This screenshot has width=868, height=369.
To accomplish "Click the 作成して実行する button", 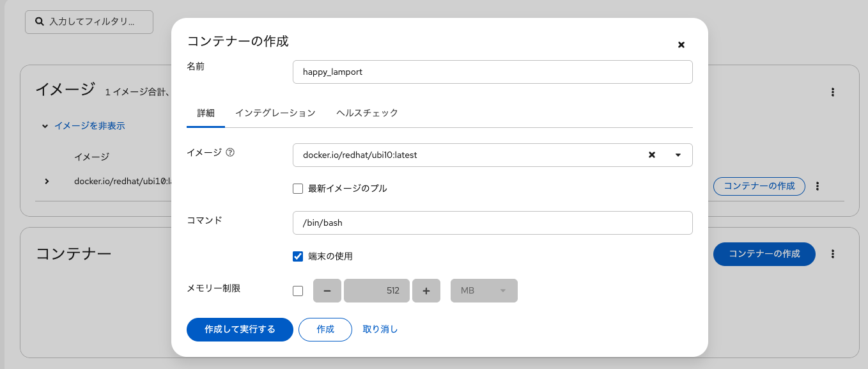I will 240,329.
